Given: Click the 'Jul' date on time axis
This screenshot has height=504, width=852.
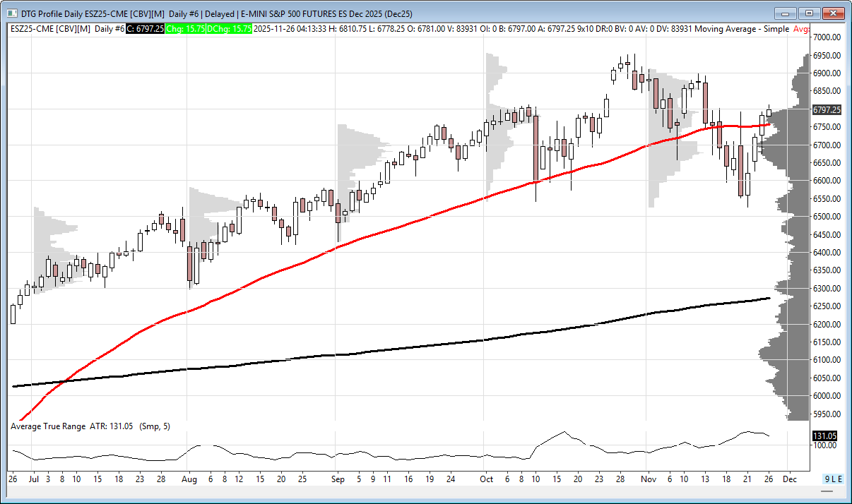Looking at the screenshot, I should [x=34, y=479].
